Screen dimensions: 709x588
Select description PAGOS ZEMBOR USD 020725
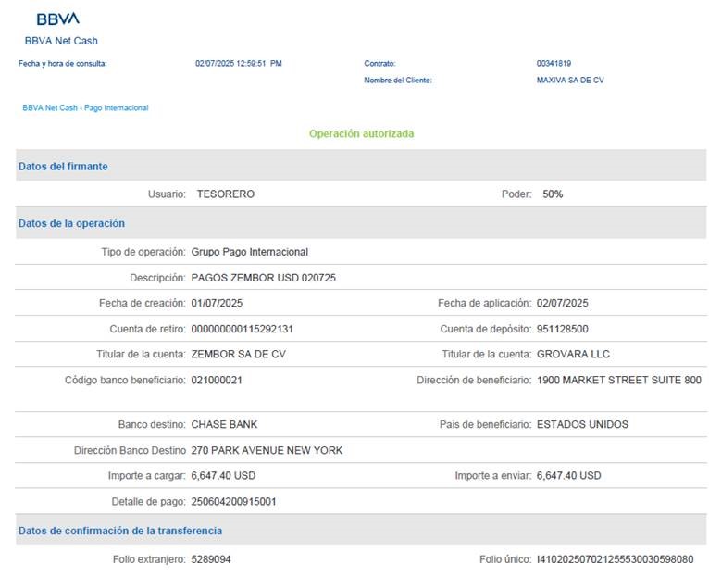(x=264, y=278)
